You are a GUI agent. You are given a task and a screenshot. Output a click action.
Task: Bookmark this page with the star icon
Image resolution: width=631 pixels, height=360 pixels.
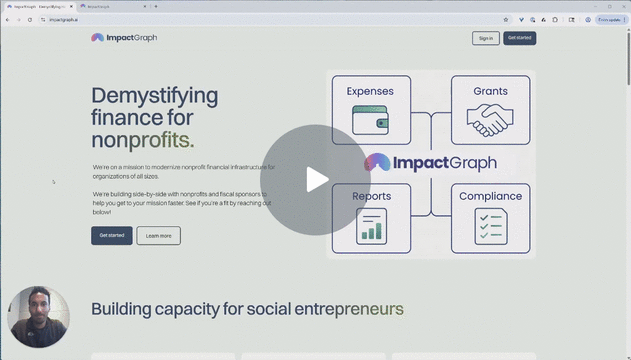click(506, 20)
